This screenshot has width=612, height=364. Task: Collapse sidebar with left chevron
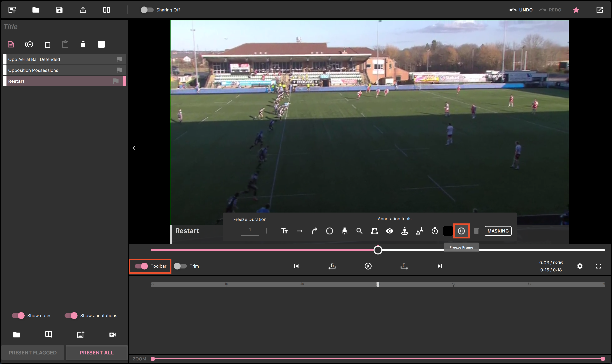pyautogui.click(x=134, y=148)
